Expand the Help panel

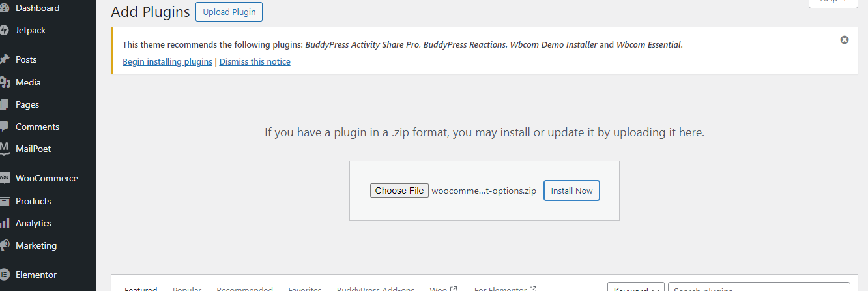coord(833,2)
